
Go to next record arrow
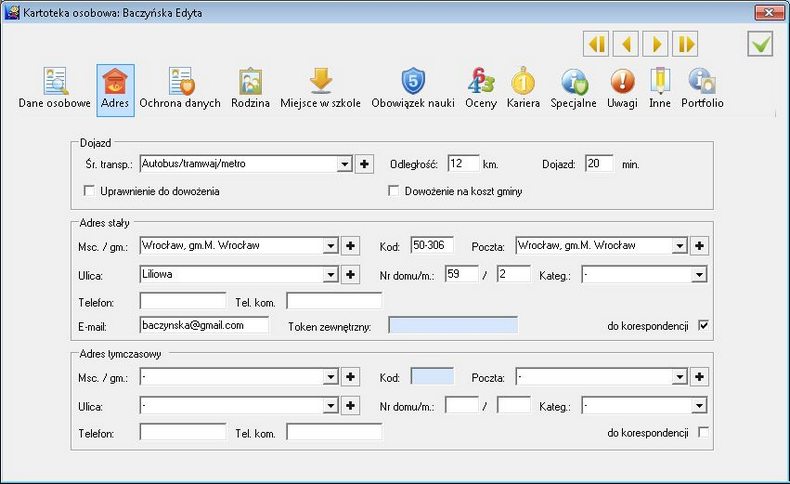655,44
